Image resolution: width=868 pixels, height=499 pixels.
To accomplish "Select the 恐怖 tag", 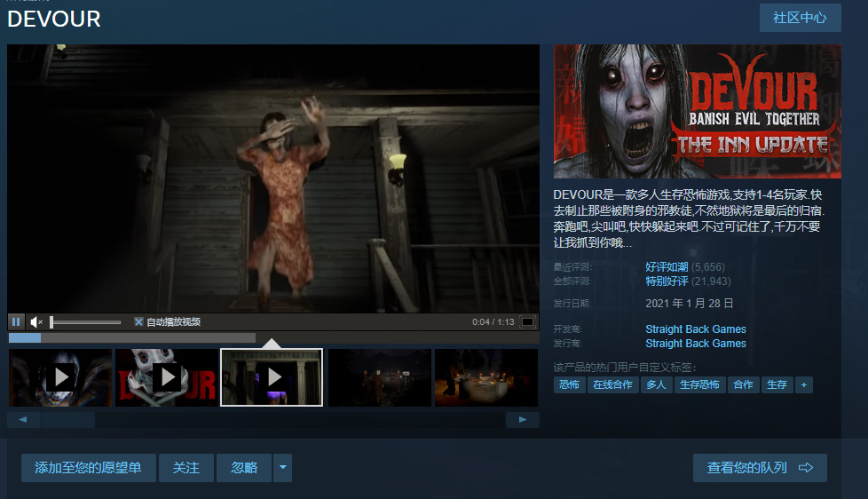I will coord(569,385).
